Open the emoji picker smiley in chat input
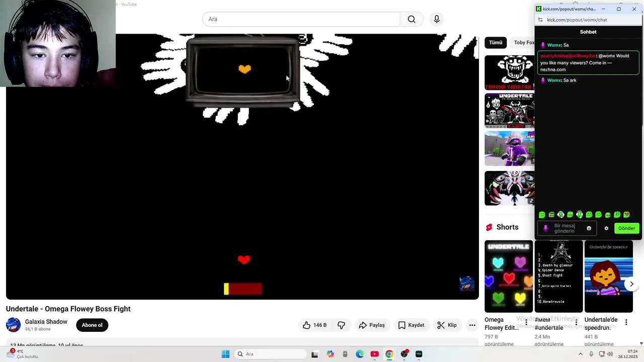Screen dimensions: 644x362 point(589,228)
